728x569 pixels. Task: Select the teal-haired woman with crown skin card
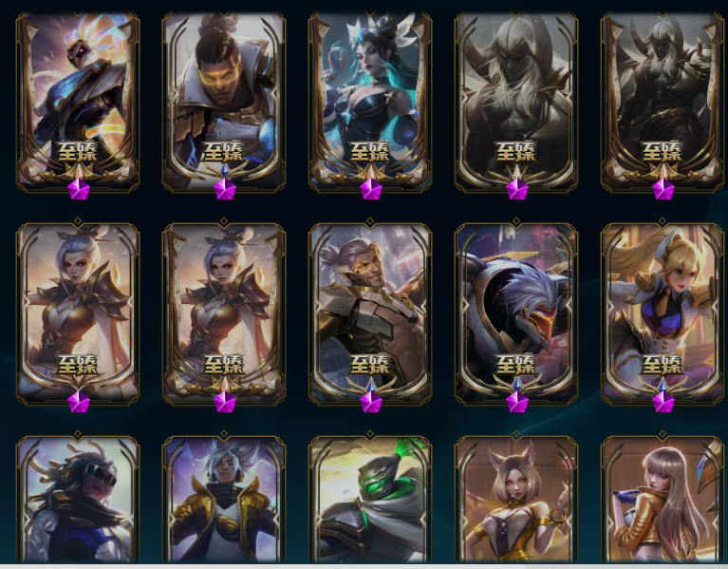pyautogui.click(x=370, y=102)
